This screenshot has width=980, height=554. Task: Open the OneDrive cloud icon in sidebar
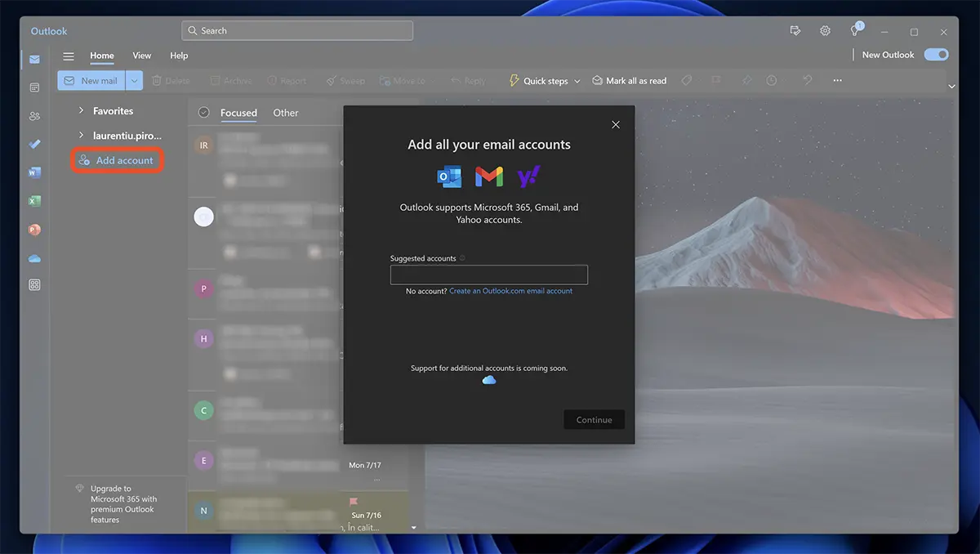pyautogui.click(x=34, y=258)
